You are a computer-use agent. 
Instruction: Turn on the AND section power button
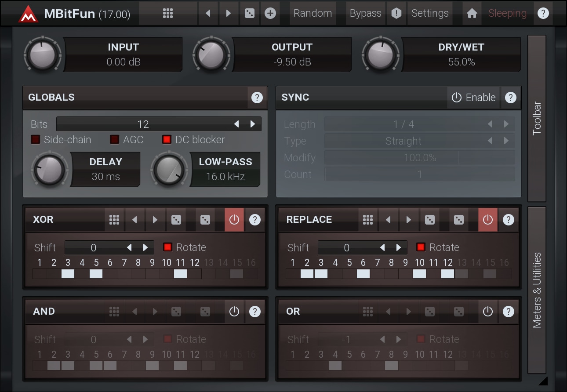(x=234, y=312)
